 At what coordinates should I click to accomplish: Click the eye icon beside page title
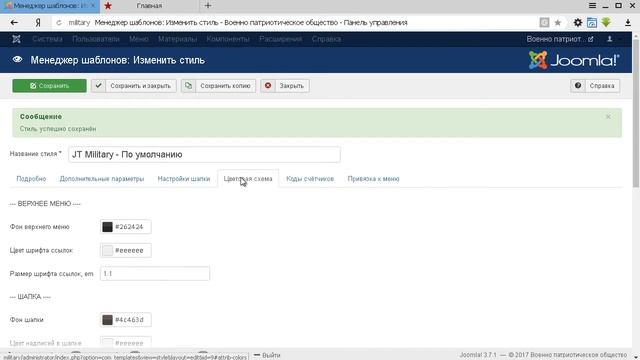pyautogui.click(x=17, y=60)
